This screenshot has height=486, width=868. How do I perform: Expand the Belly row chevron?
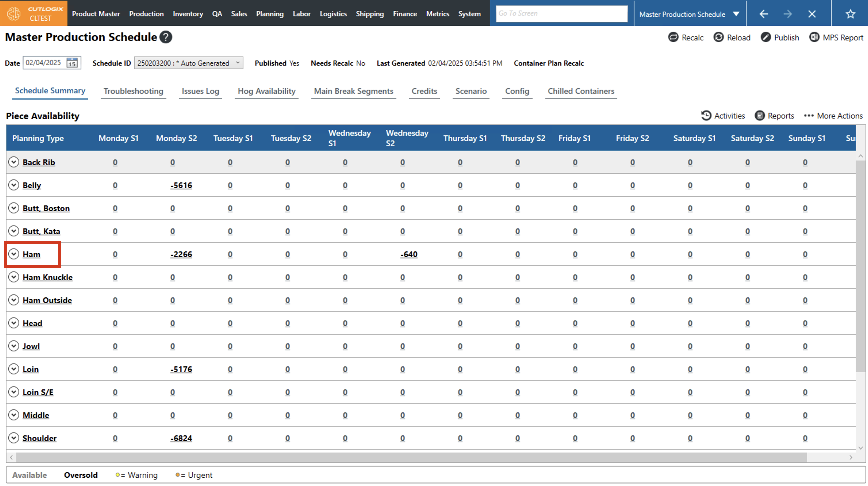(14, 185)
